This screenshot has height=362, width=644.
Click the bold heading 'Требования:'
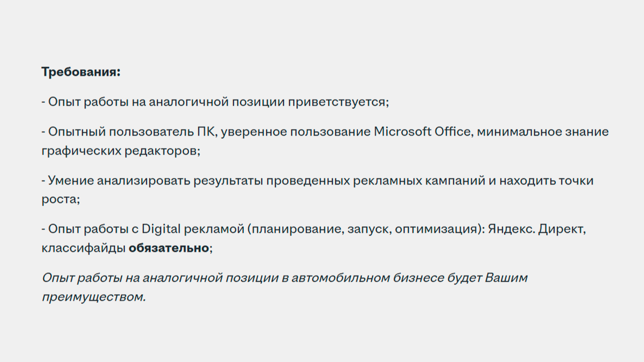point(81,72)
